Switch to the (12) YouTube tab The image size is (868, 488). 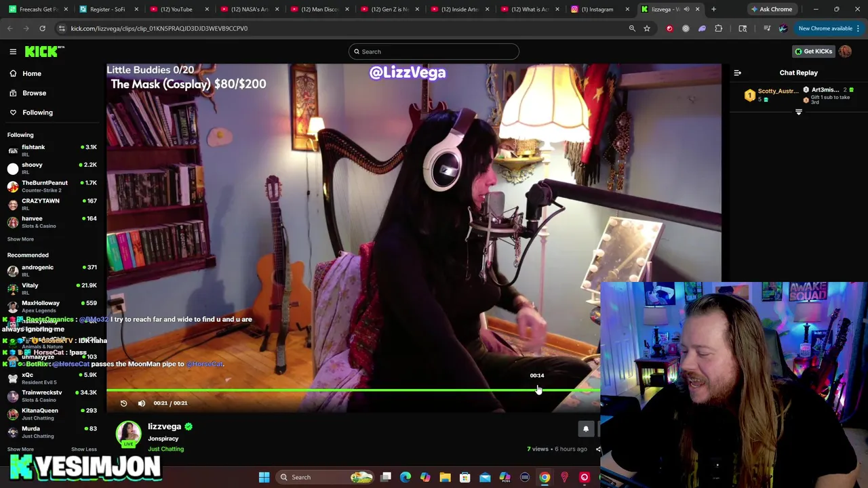pos(179,9)
